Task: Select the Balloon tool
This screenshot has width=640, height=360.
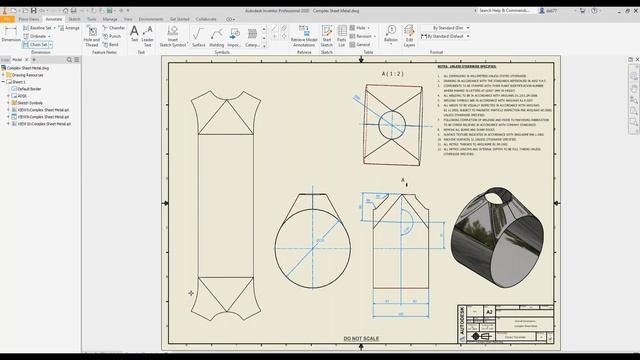Action: (x=391, y=32)
